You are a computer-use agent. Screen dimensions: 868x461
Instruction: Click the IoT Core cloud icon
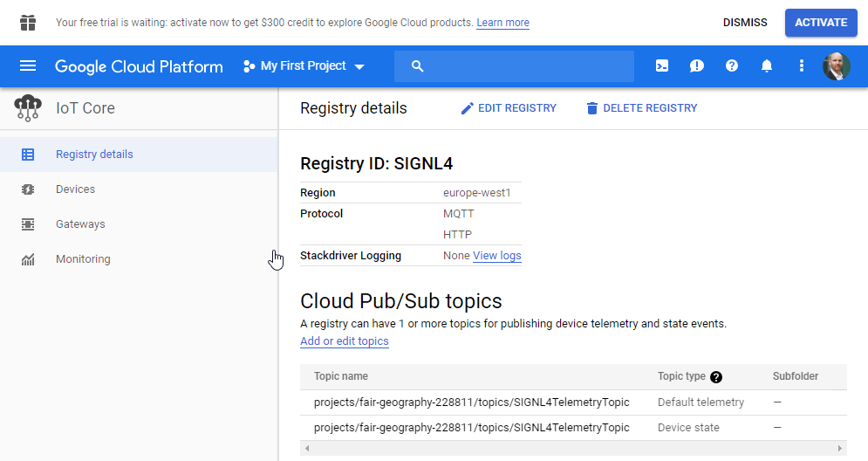point(28,108)
